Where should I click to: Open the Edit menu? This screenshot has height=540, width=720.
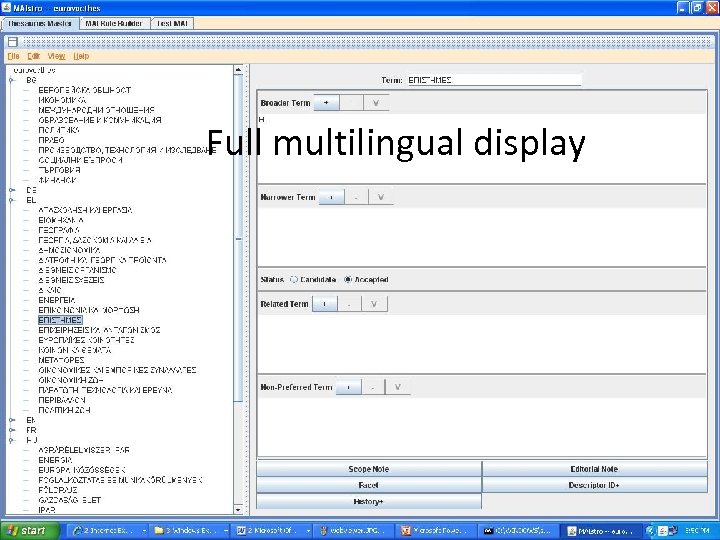tap(34, 56)
